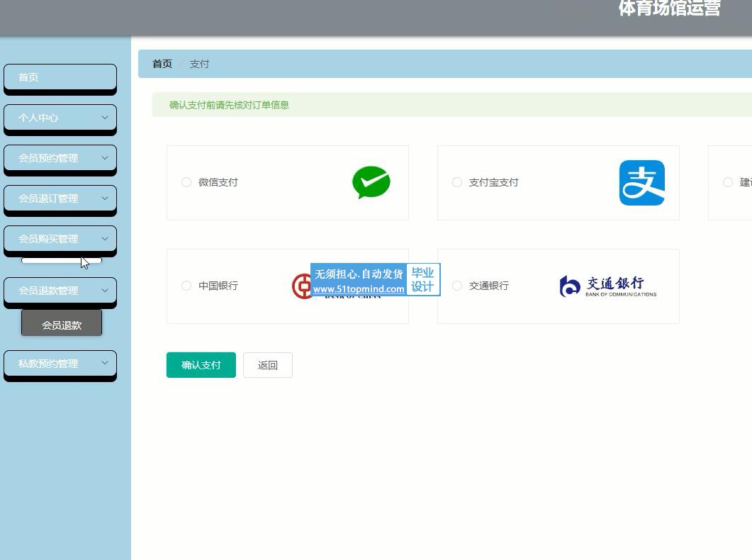Select the partially visible 建设银行 radio button
Viewport: 752px width, 560px height.
[727, 182]
